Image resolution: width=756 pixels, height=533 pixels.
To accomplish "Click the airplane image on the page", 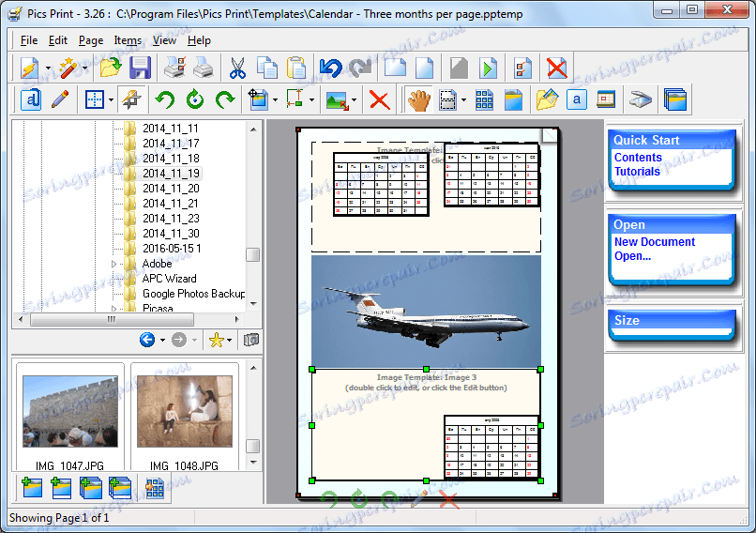I will pyautogui.click(x=426, y=312).
